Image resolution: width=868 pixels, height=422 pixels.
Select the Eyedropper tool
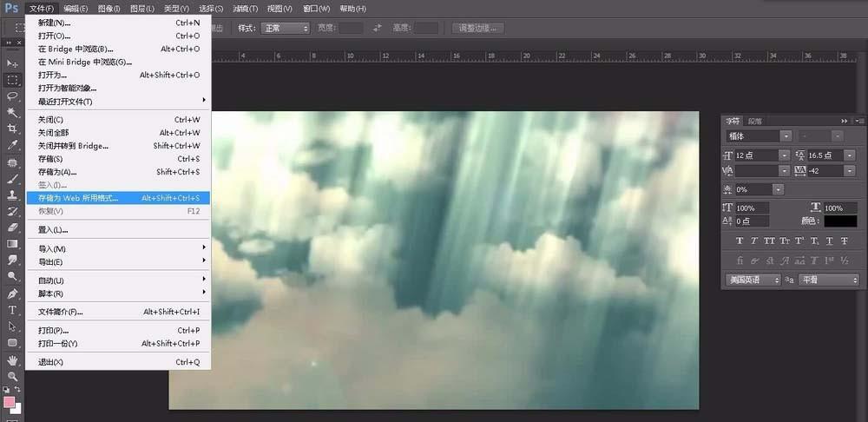point(11,146)
